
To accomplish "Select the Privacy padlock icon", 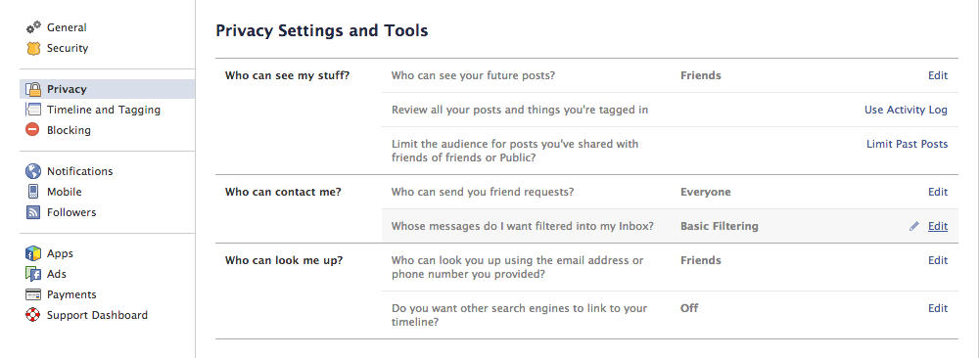I will (x=33, y=89).
